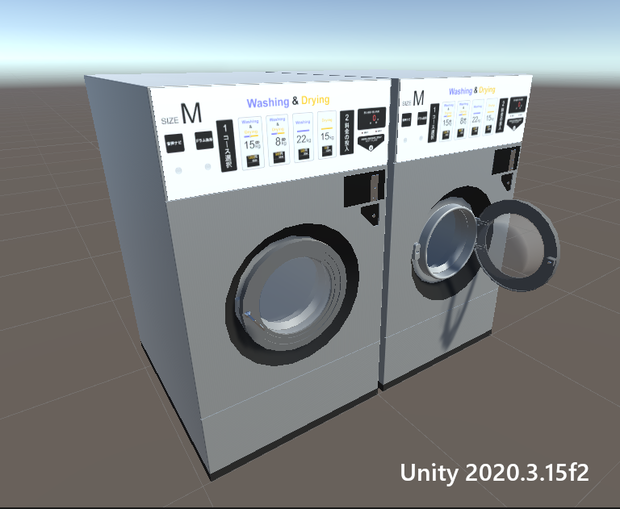
Task: Click the coin return pocket below left machine's slot
Action: (370, 215)
